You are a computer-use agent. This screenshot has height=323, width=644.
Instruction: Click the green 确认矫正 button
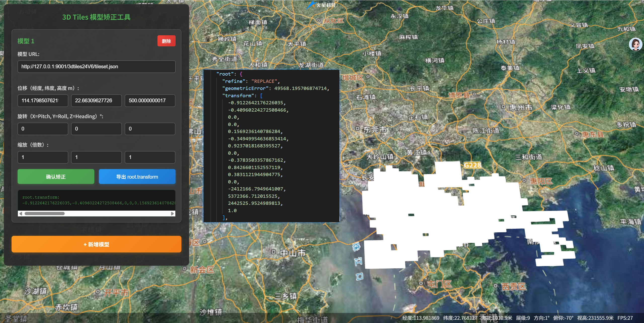(56, 177)
